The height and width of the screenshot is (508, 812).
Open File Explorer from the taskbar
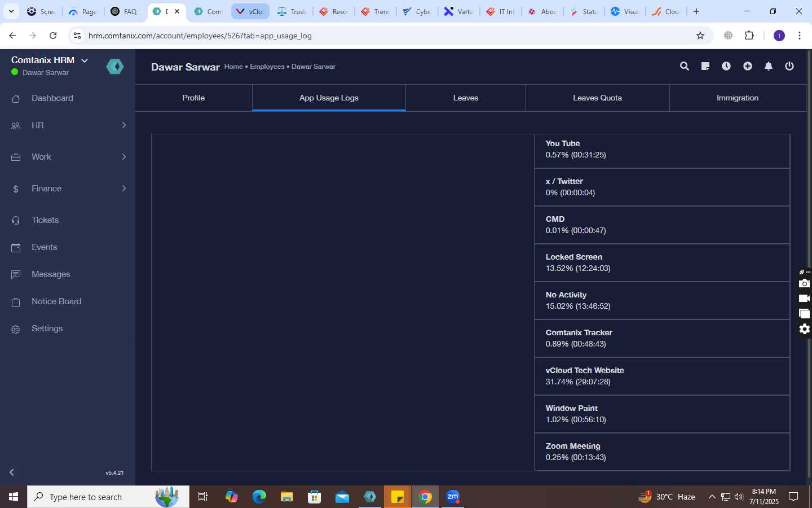[x=286, y=497]
